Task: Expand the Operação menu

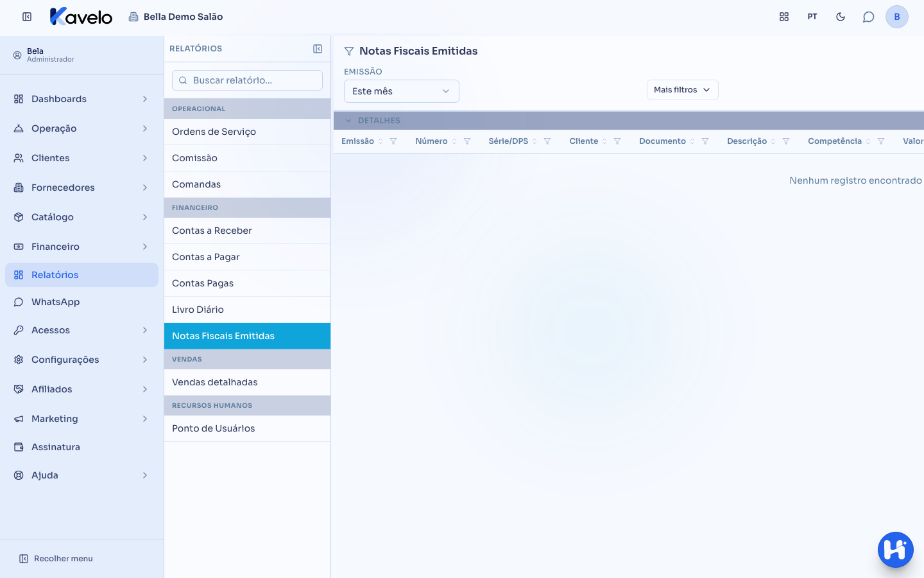Action: pyautogui.click(x=81, y=128)
